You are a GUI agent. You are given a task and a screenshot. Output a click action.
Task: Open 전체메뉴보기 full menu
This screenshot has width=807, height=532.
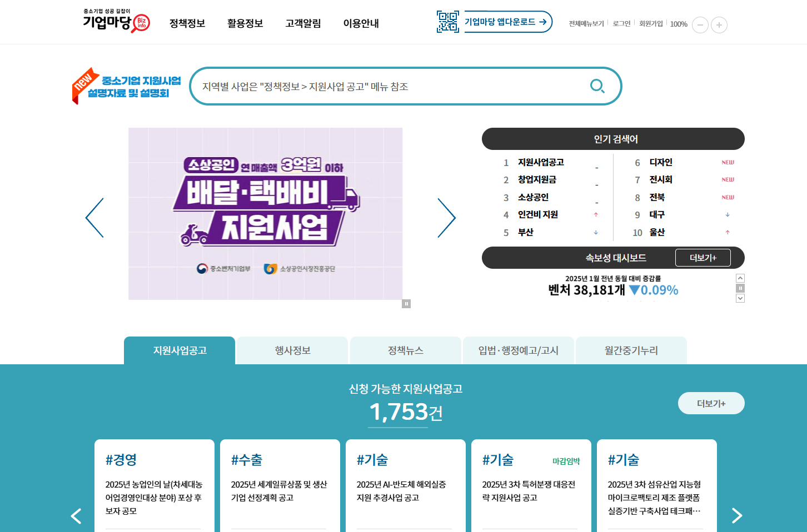click(x=585, y=24)
